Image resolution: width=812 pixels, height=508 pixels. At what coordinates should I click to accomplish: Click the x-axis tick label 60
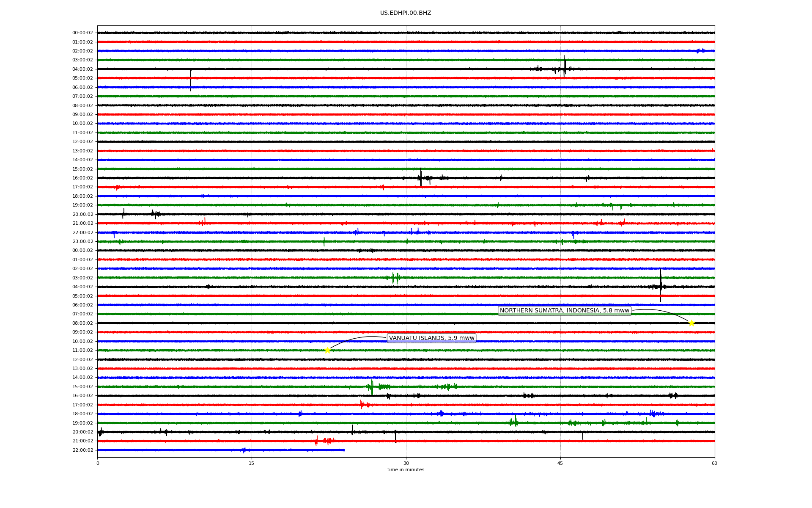(714, 463)
